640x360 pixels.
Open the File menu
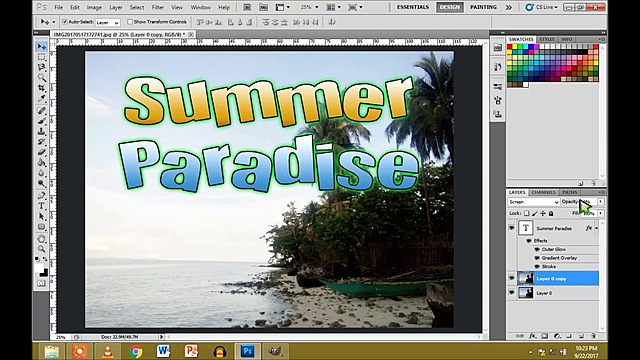pyautogui.click(x=59, y=7)
